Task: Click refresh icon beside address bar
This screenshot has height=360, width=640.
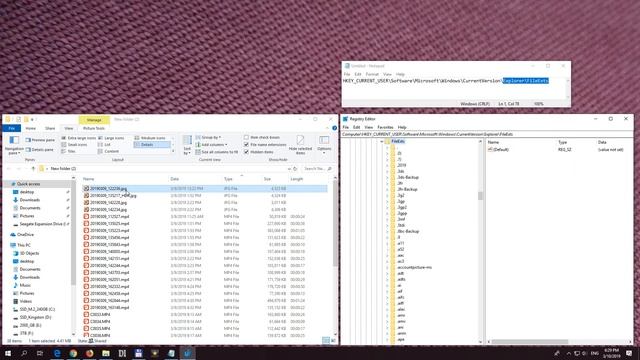Action: coord(295,169)
